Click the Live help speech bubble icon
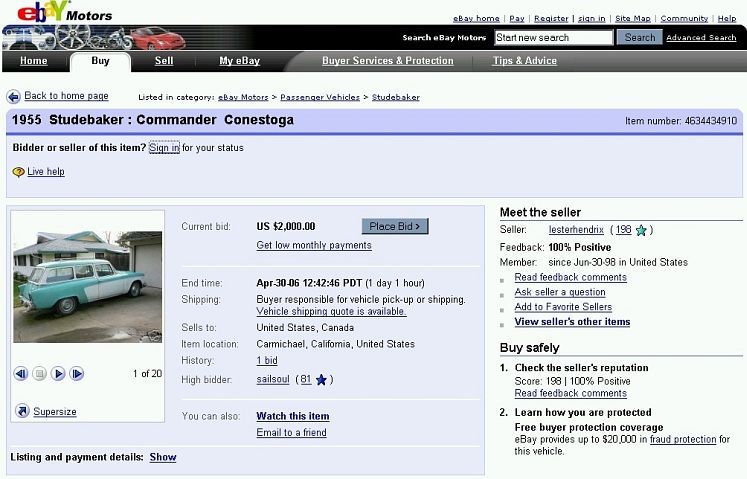The image size is (747, 479). pyautogui.click(x=18, y=172)
